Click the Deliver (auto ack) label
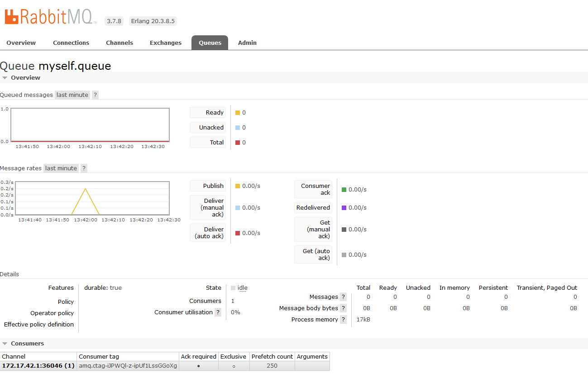588x374 pixels. tap(208, 233)
